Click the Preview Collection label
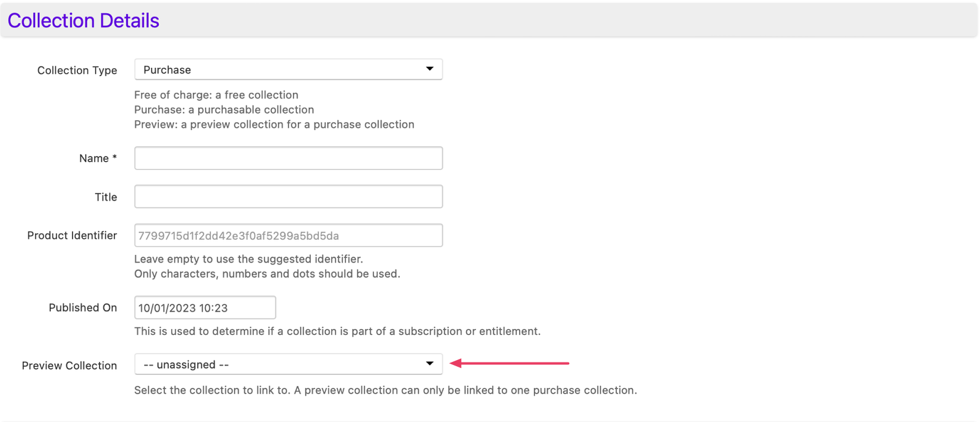980x422 pixels. 69,366
